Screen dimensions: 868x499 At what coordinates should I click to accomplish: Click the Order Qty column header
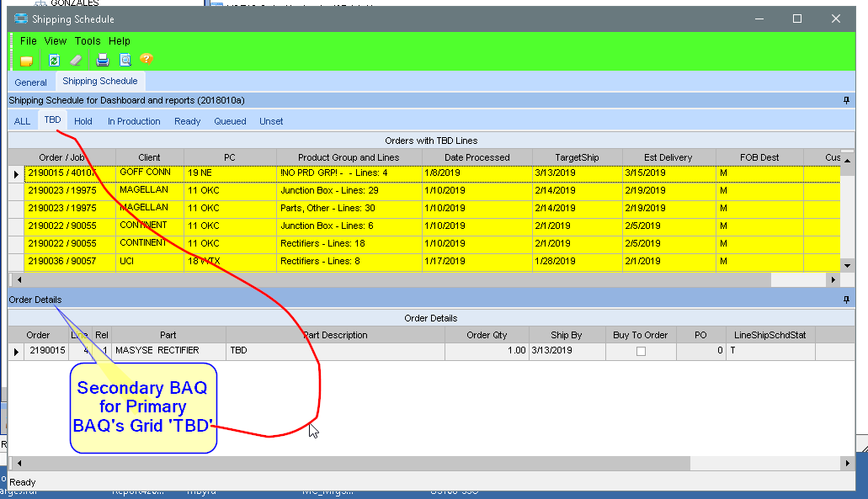(487, 335)
